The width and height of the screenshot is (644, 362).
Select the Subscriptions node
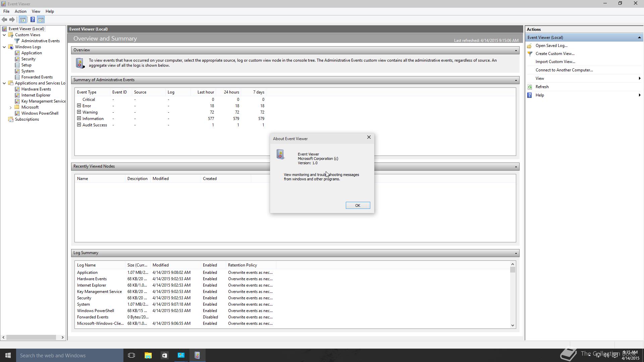pyautogui.click(x=27, y=119)
